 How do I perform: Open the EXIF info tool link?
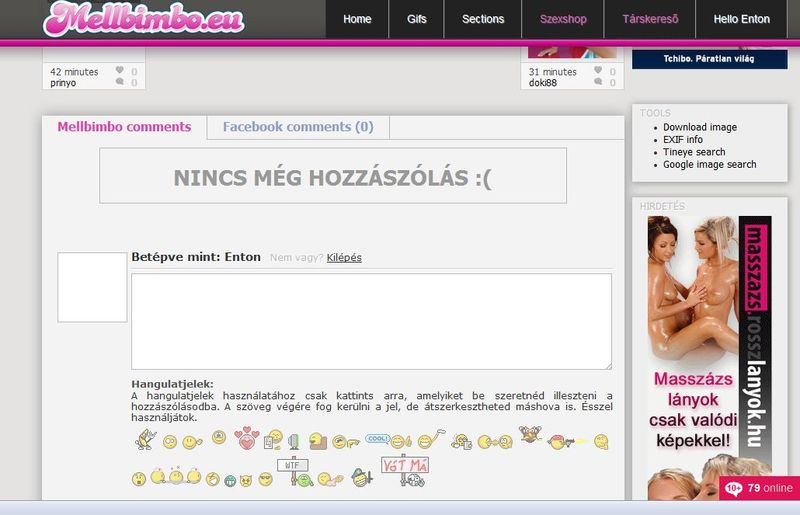pyautogui.click(x=683, y=139)
